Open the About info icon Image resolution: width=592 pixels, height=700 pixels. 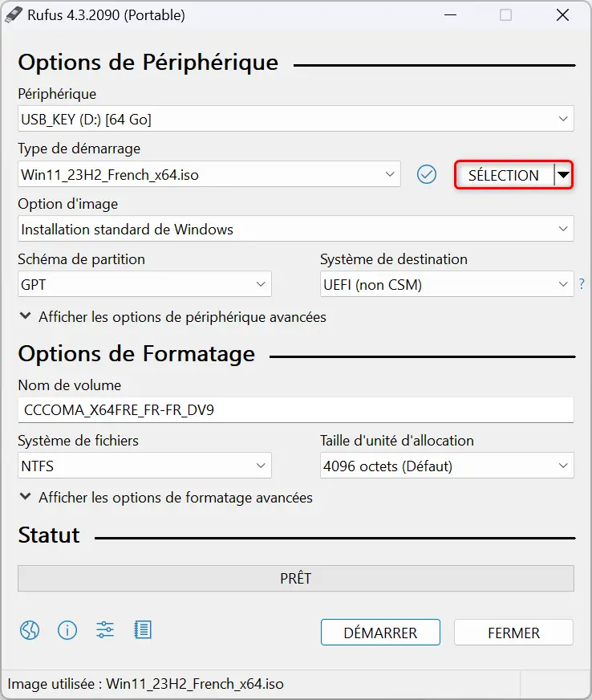(67, 630)
